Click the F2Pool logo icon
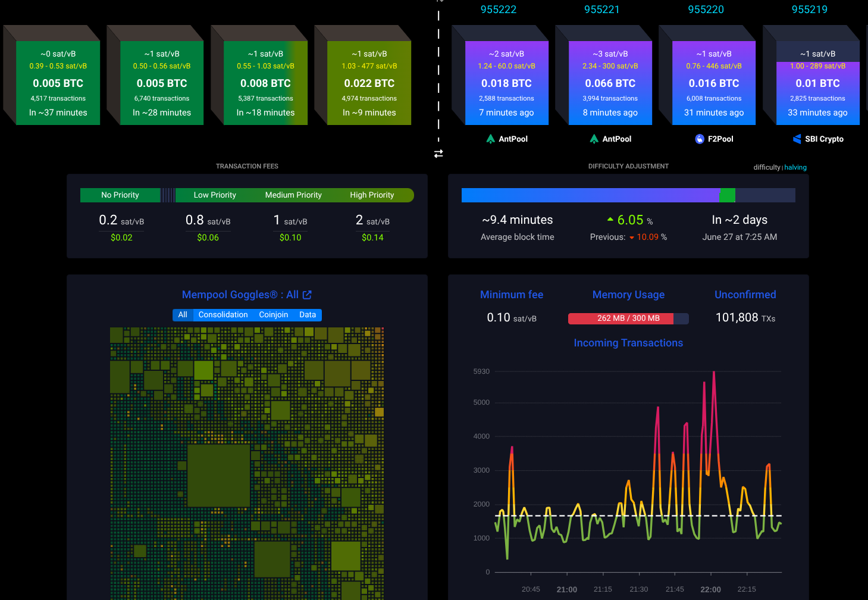868x600 pixels. click(x=700, y=139)
